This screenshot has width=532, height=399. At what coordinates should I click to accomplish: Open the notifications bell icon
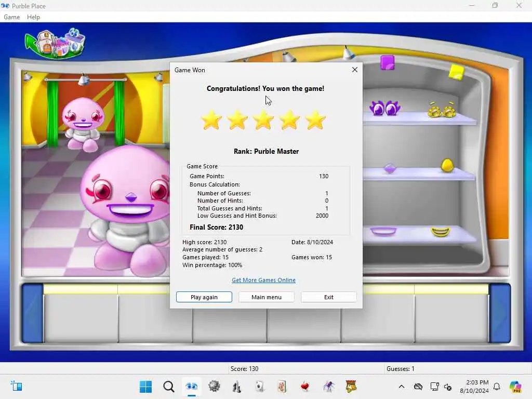tap(497, 387)
